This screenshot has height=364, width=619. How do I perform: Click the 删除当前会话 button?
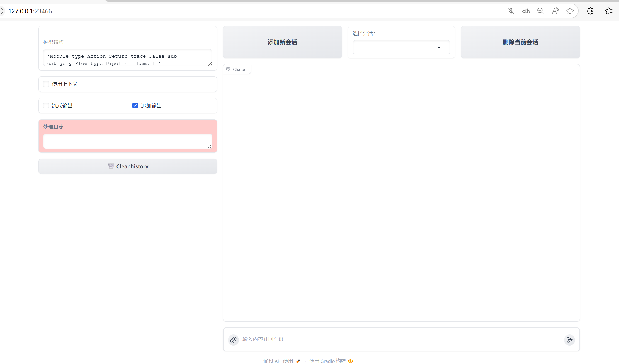[x=520, y=42]
